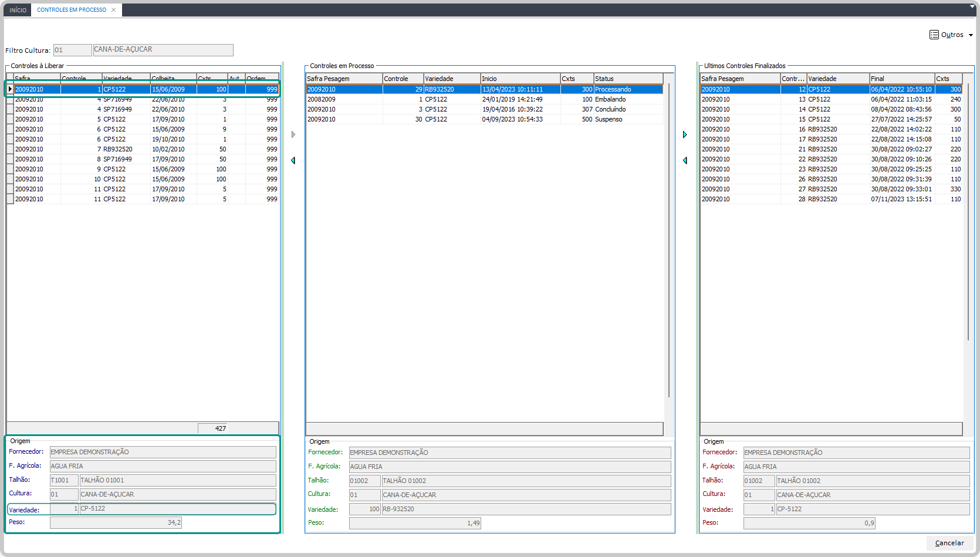Click left arrow between Liberar and Processo panels
This screenshot has width=980, height=557.
[x=293, y=160]
